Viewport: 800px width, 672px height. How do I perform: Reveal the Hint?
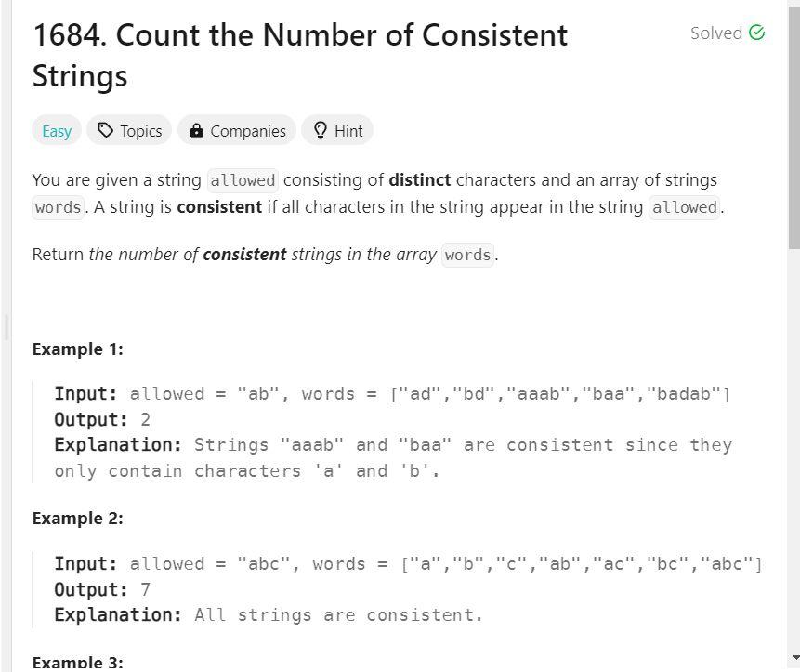click(337, 131)
